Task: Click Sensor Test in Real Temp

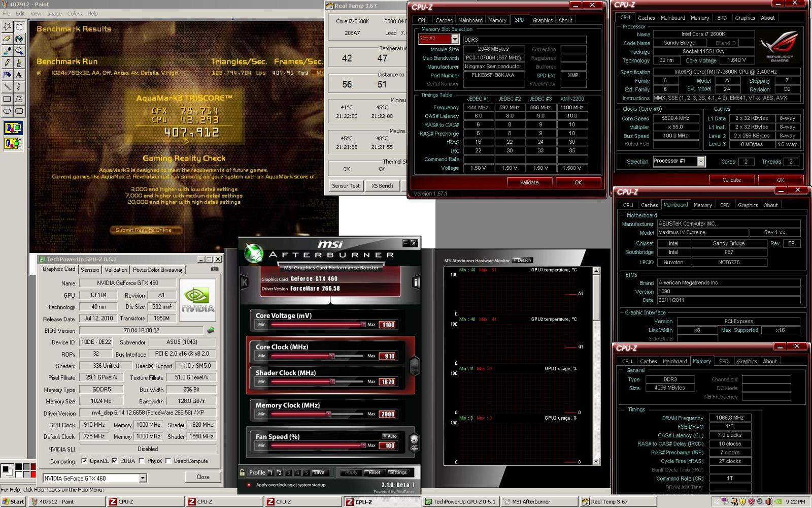Action: pos(346,186)
